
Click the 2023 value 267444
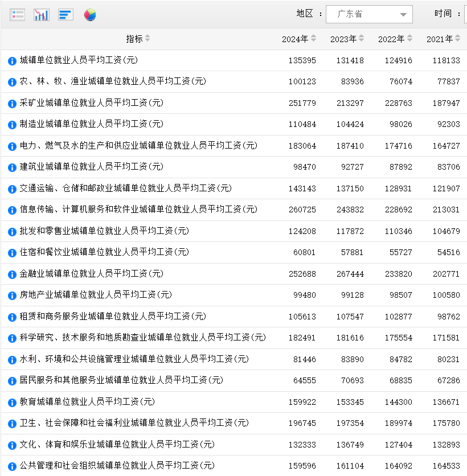tap(350, 274)
